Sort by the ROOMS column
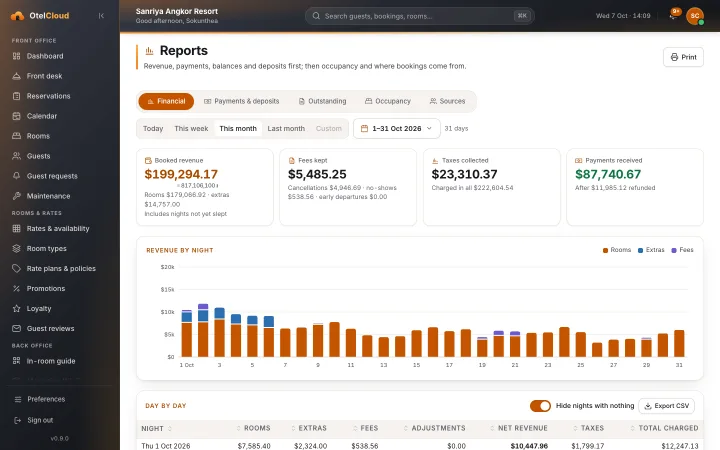Viewport: 720px width, 450px height. click(x=253, y=428)
